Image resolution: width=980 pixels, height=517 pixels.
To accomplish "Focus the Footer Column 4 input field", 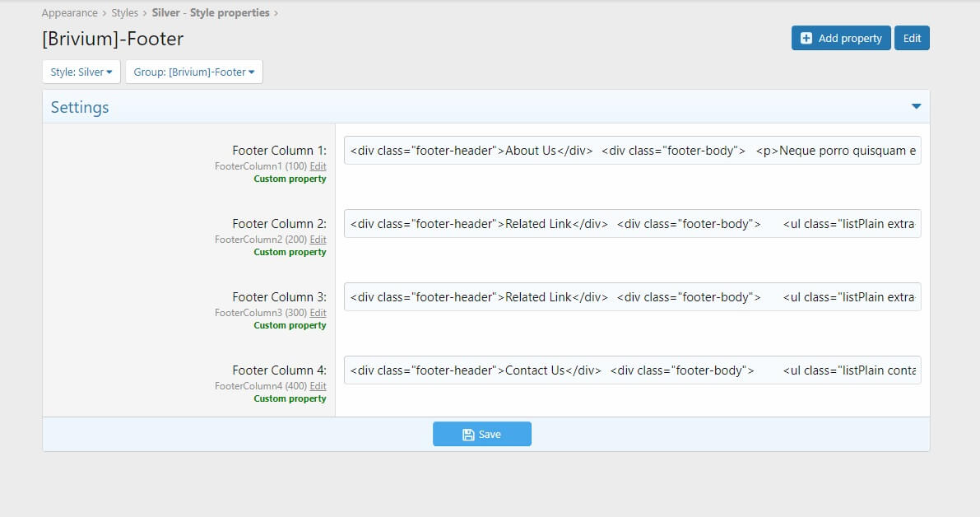I will pyautogui.click(x=633, y=370).
